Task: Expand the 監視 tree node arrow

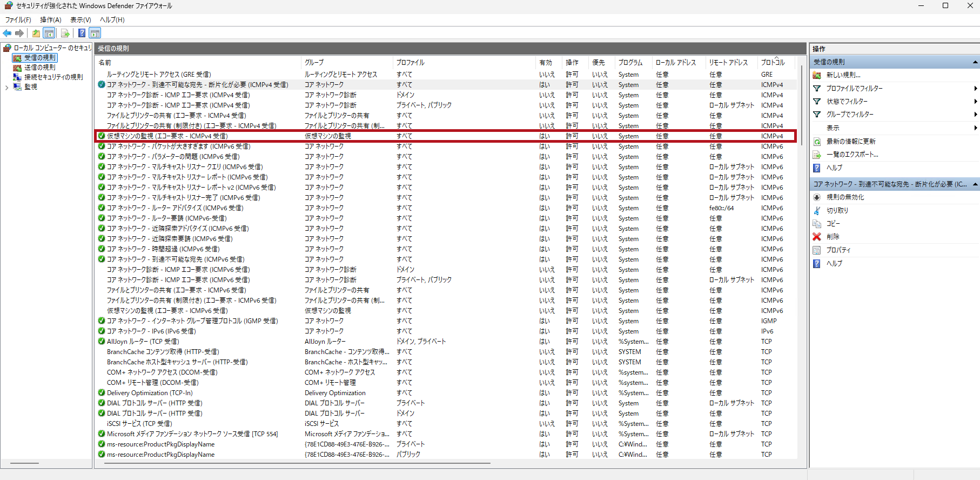Action: (x=6, y=87)
